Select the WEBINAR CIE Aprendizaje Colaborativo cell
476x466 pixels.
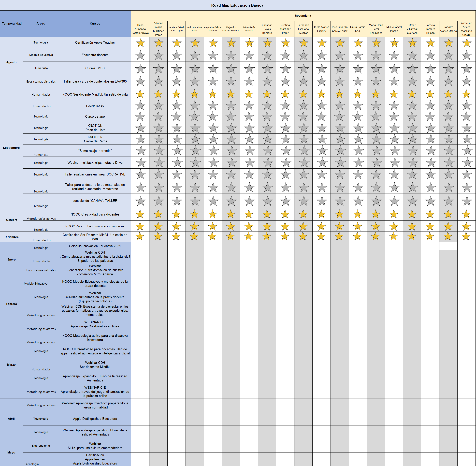[95, 324]
